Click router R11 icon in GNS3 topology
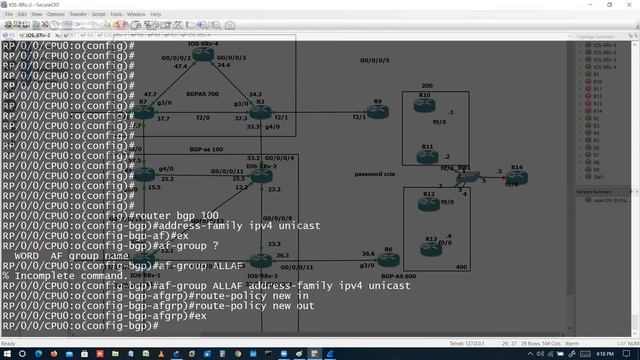 pos(427,157)
